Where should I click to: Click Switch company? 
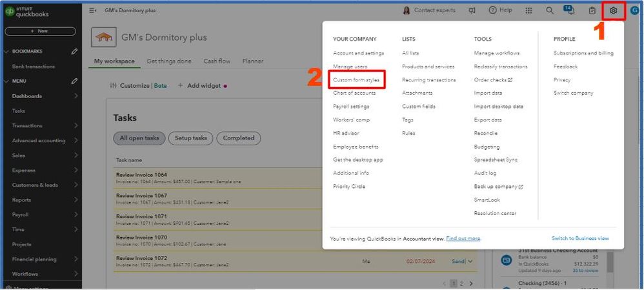574,93
